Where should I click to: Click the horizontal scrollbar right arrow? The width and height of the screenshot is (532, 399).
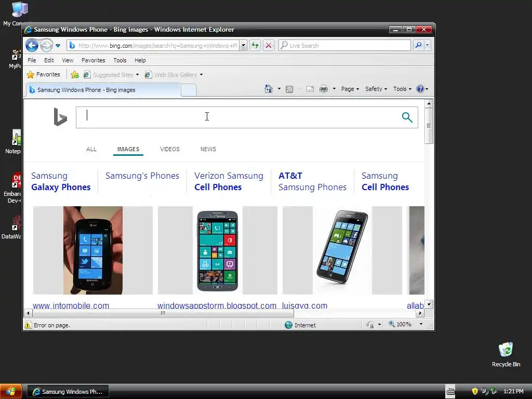pos(420,313)
